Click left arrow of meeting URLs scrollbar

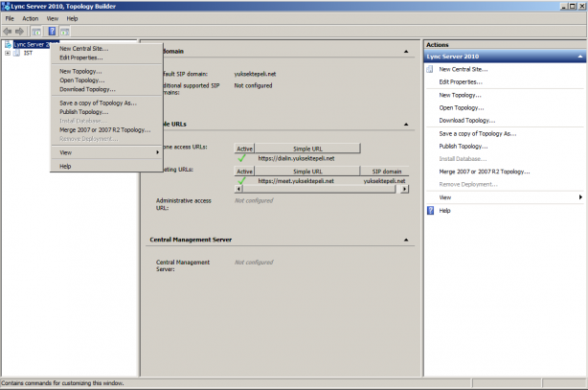238,189
